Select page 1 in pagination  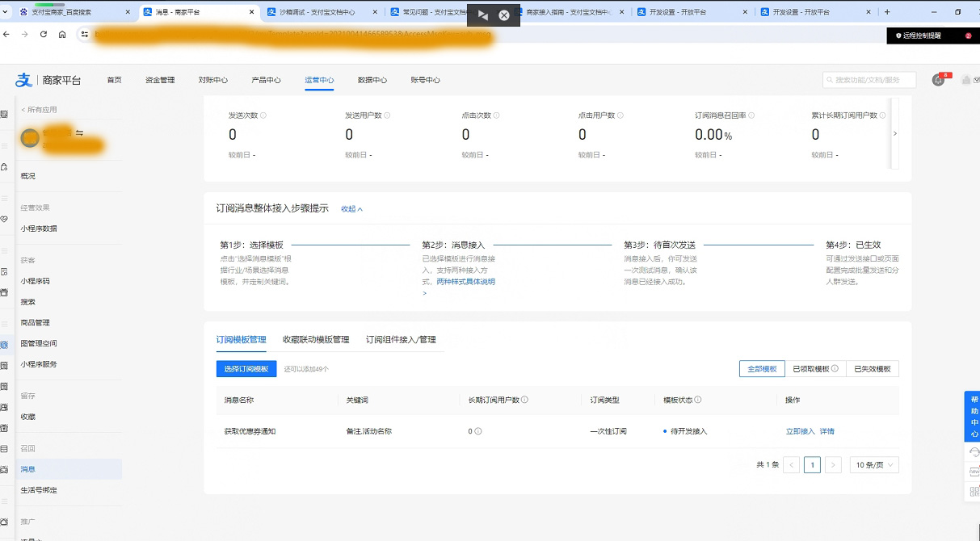point(813,465)
